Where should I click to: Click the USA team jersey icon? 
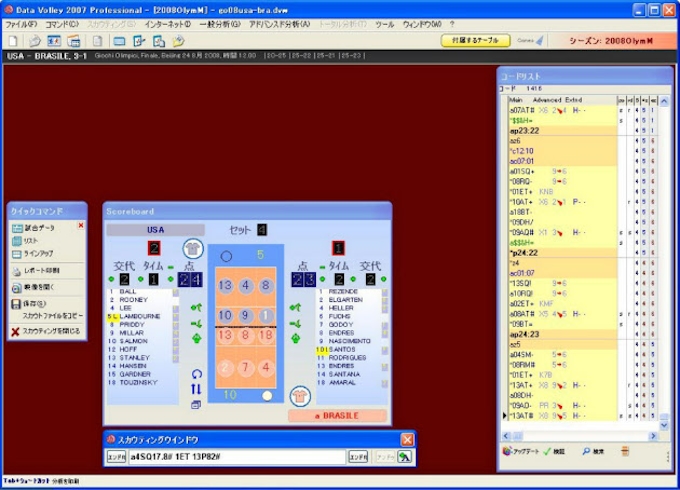pyautogui.click(x=193, y=249)
